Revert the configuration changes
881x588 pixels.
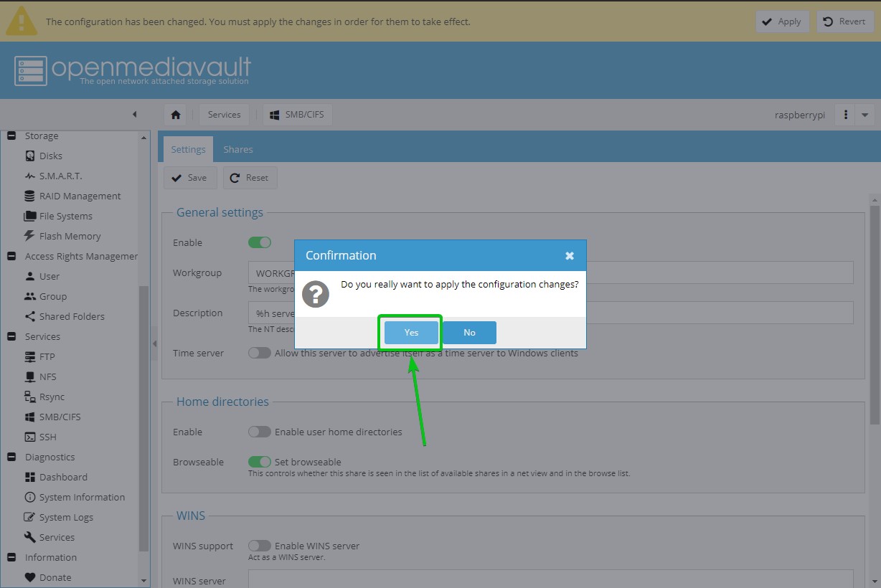[844, 22]
